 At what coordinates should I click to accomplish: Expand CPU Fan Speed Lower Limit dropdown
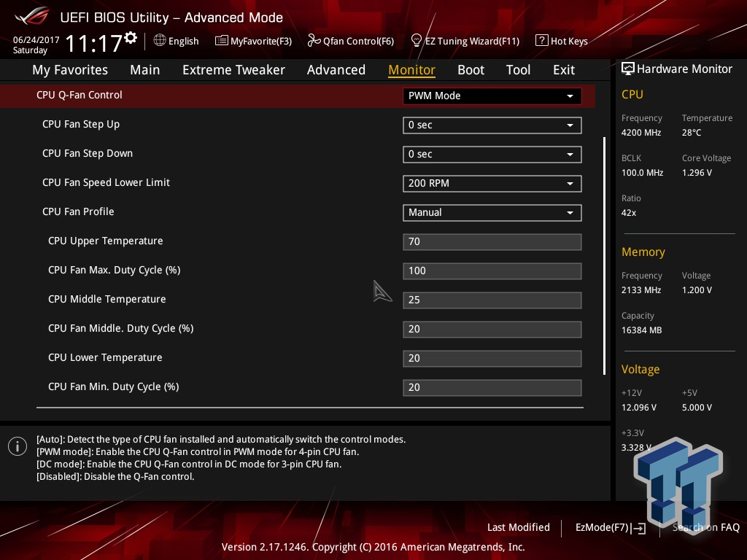pyautogui.click(x=492, y=183)
